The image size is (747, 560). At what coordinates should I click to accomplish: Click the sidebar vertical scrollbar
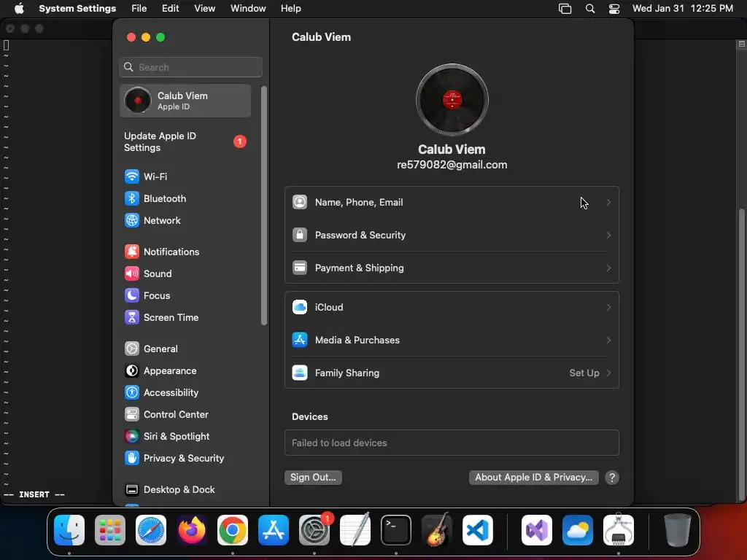click(264, 206)
